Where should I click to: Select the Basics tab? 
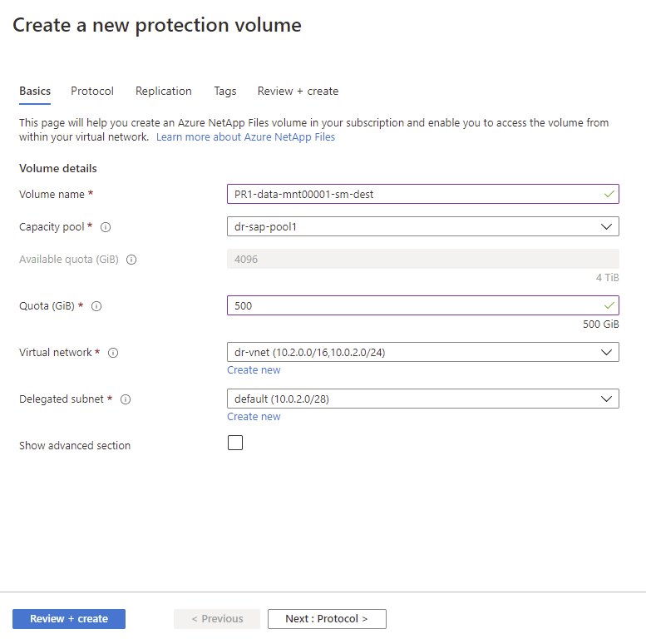tap(35, 92)
